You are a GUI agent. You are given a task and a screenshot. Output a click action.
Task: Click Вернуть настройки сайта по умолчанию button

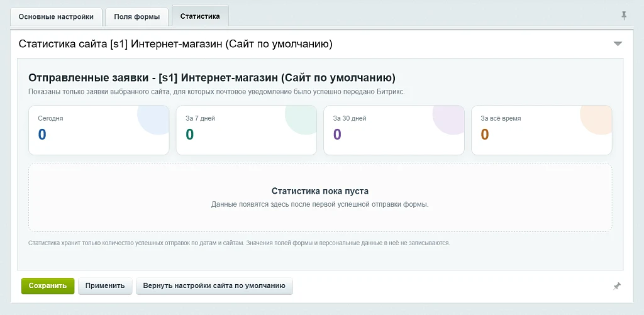point(214,286)
